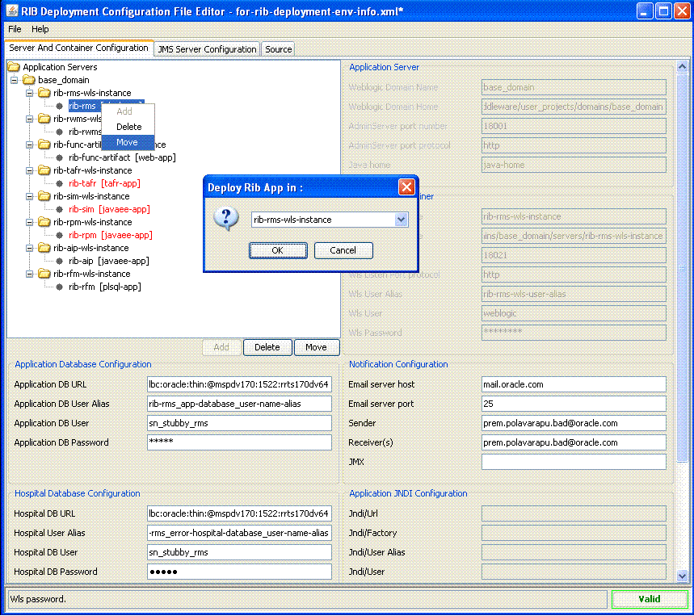This screenshot has width=694, height=616.
Task: Collapse the base_domain tree node
Action: (15, 80)
